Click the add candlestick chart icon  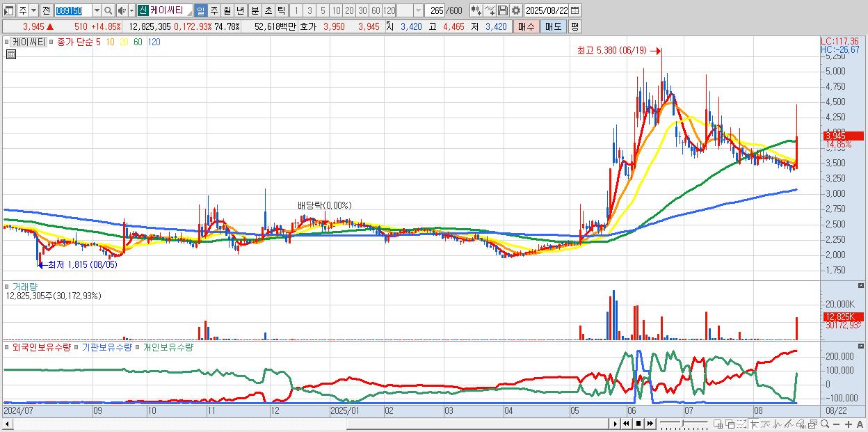[476, 10]
